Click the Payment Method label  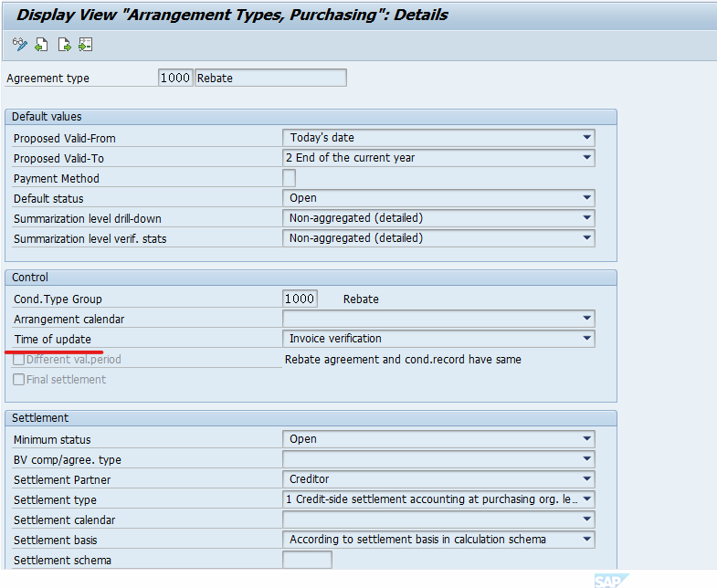[57, 179]
